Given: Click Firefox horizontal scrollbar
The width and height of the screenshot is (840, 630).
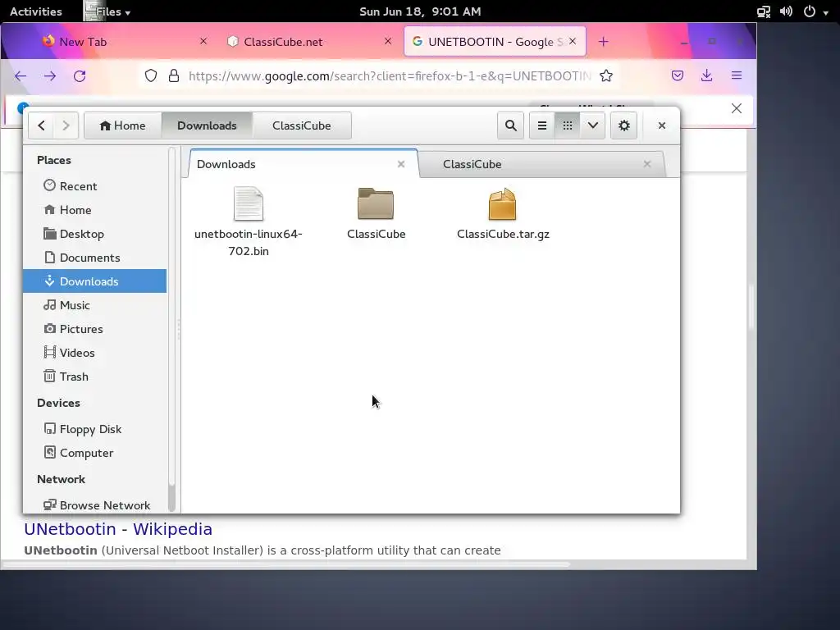Looking at the screenshot, I should tap(286, 564).
